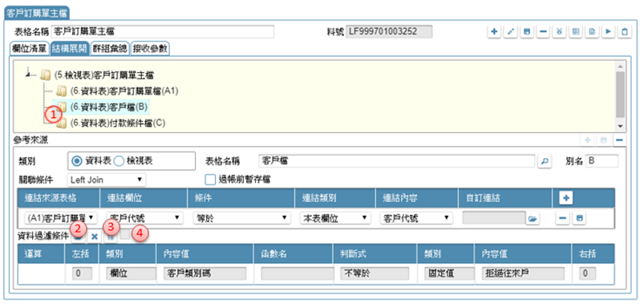Click the clipboard icon in top toolbar
Screen dimensions: 644x308
point(625,32)
